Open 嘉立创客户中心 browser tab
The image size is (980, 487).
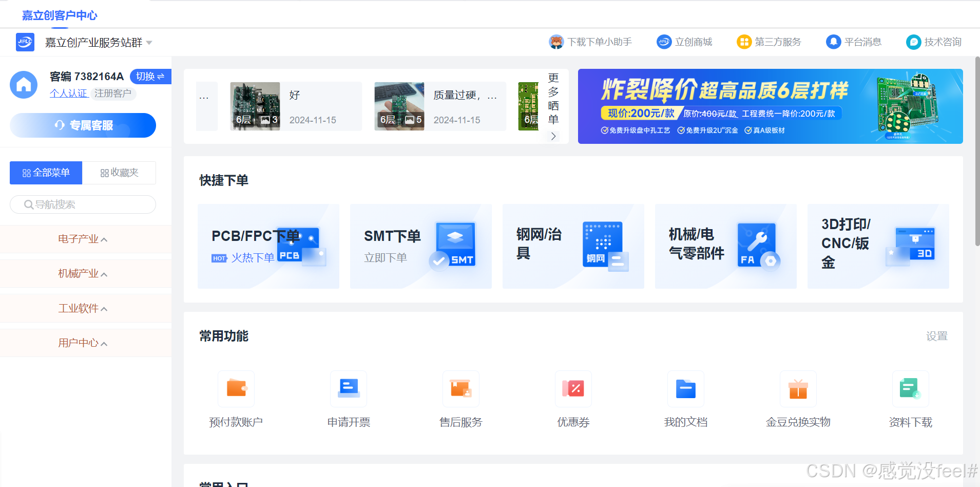[60, 15]
